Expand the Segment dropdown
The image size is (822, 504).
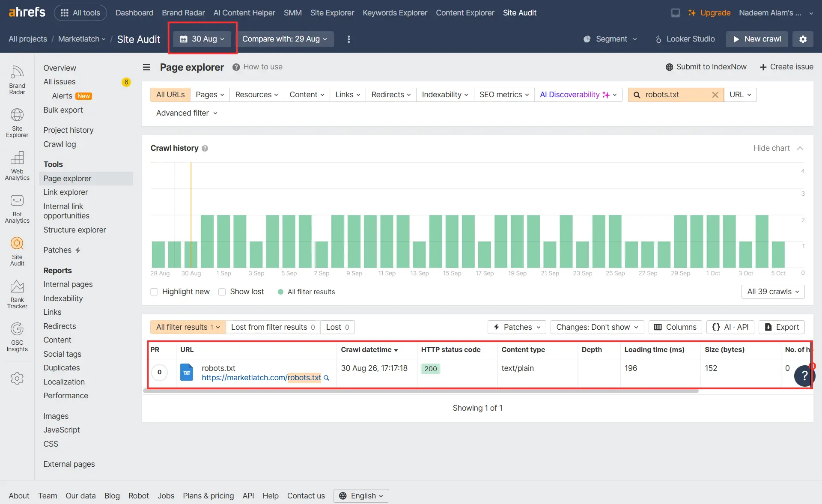[611, 39]
